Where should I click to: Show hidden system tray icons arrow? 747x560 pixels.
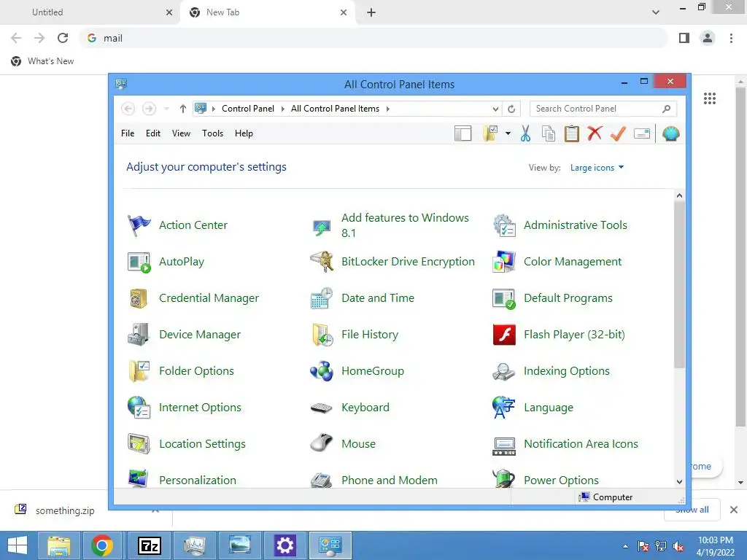pyautogui.click(x=625, y=546)
